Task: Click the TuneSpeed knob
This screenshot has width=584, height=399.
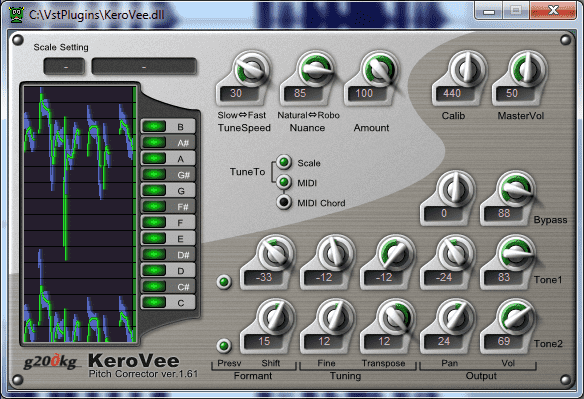Action: [251, 69]
